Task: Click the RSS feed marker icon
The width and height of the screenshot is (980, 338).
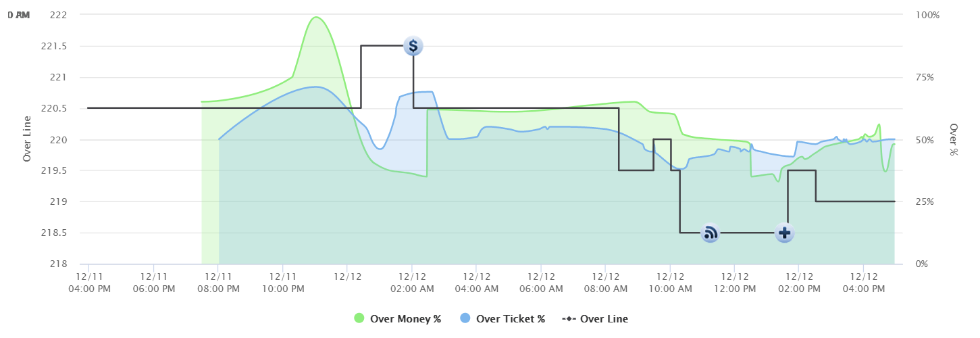Action: 710,233
